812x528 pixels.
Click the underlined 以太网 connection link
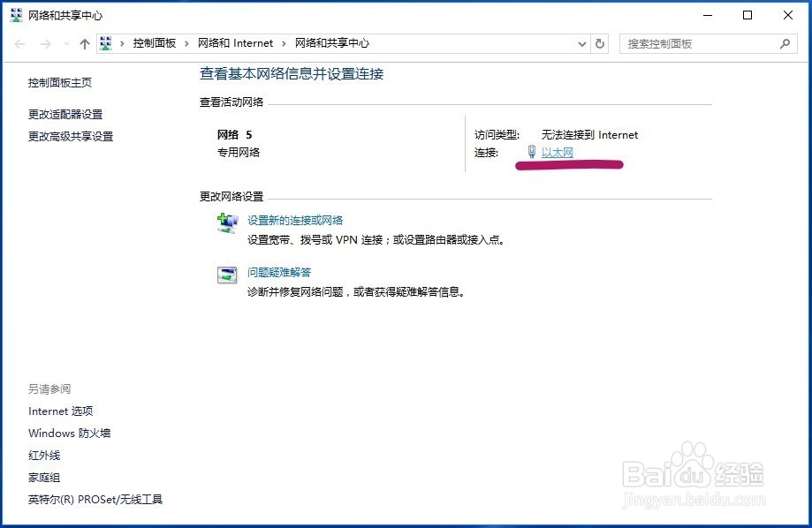point(558,152)
